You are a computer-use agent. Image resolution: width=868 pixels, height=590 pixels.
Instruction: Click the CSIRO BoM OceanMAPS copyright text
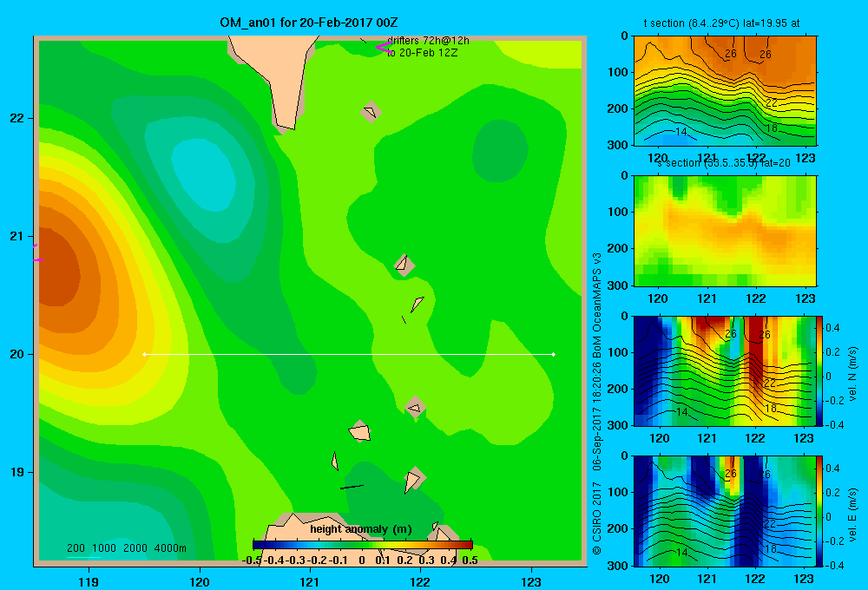tap(597, 403)
